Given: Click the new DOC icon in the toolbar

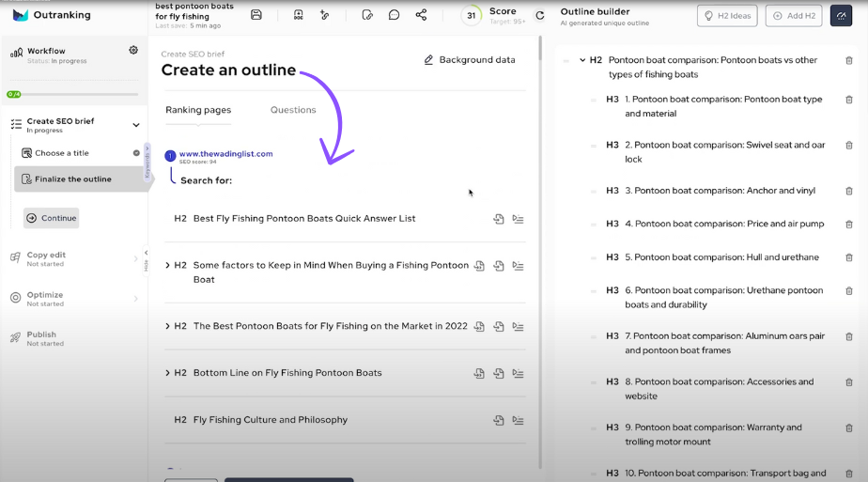Looking at the screenshot, I should coord(299,15).
